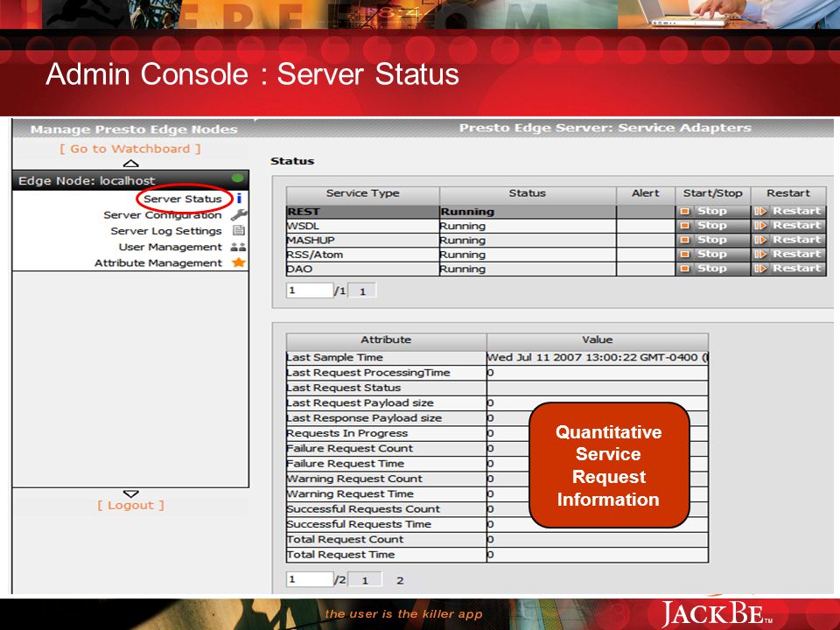Select the Edge Node: localhost header
The height and width of the screenshot is (630, 840).
(130, 180)
